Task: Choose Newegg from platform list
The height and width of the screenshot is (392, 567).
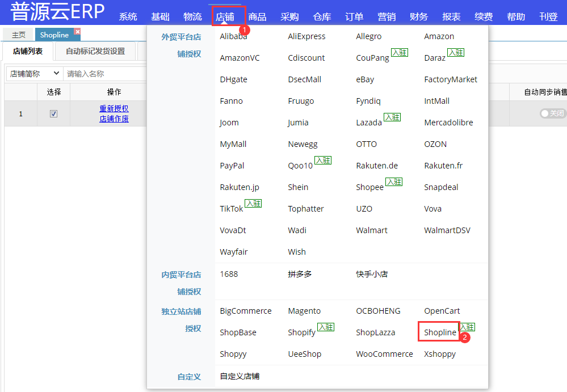Action: click(303, 144)
